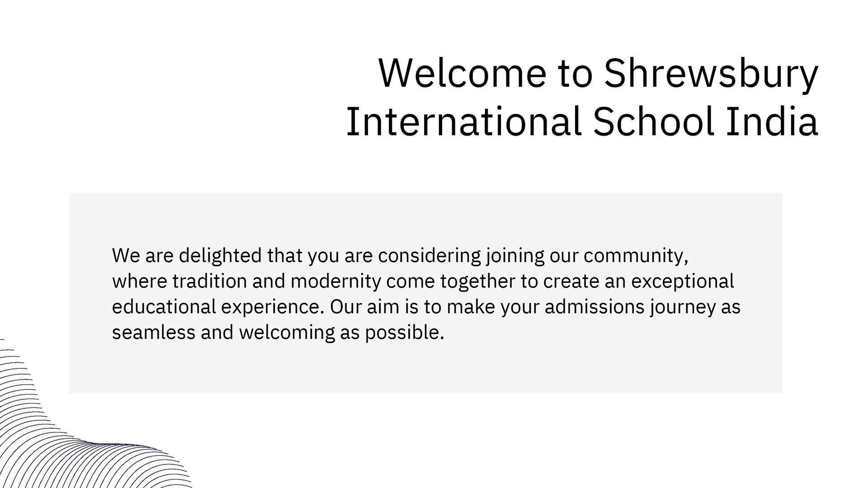Click the word 'International' in the heading
Image resolution: width=868 pixels, height=488 pixels.
tap(463, 122)
